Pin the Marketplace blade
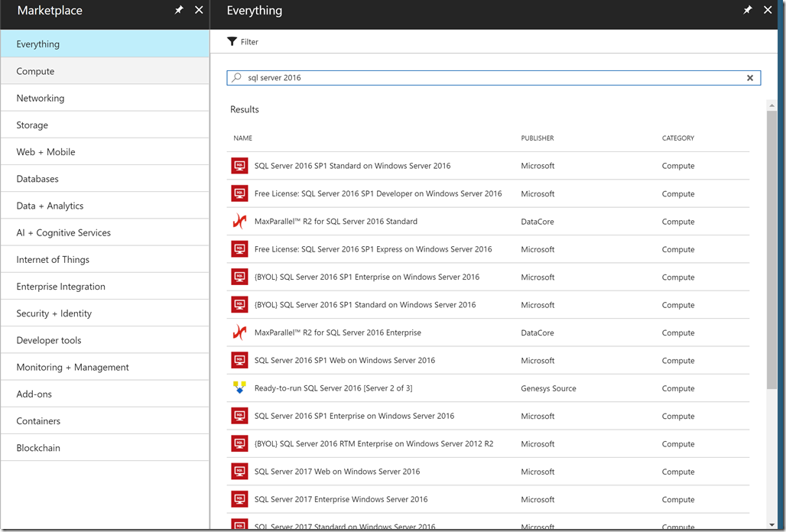This screenshot has width=786, height=532. (x=179, y=10)
